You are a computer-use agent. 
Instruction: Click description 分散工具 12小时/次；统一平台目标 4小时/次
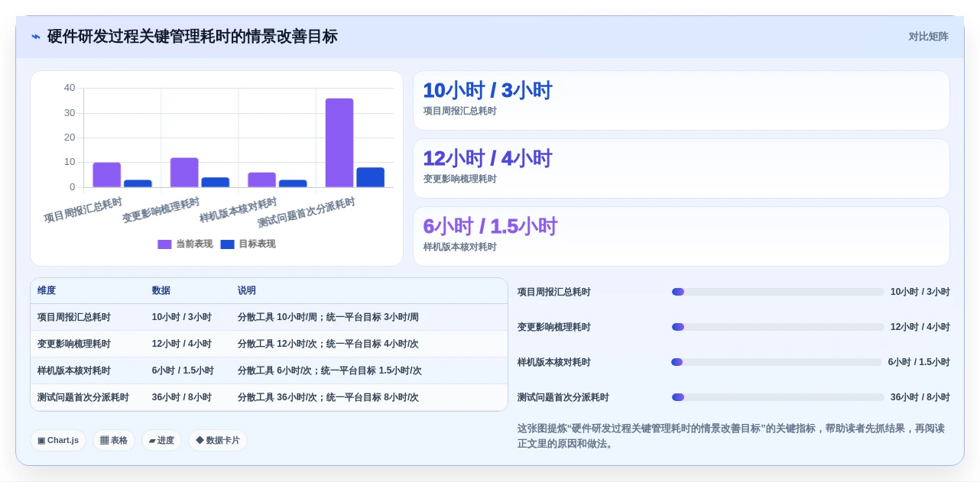point(328,344)
